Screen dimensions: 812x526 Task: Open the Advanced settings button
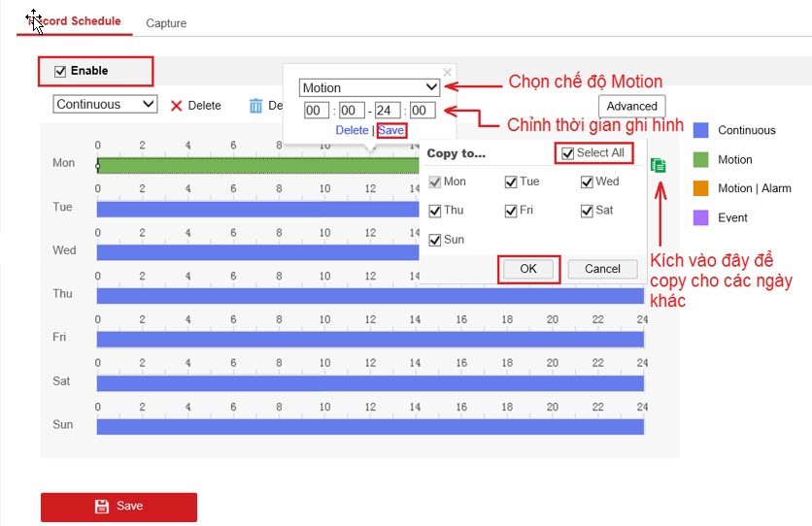click(632, 107)
